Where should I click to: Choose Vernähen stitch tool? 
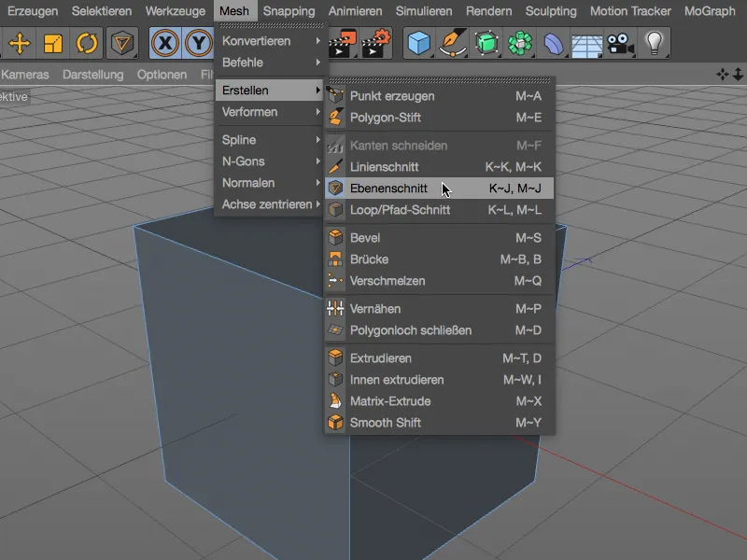(x=439, y=309)
